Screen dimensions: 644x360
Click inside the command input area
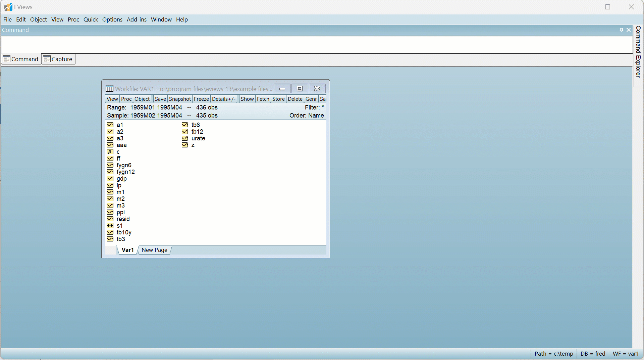(x=317, y=44)
